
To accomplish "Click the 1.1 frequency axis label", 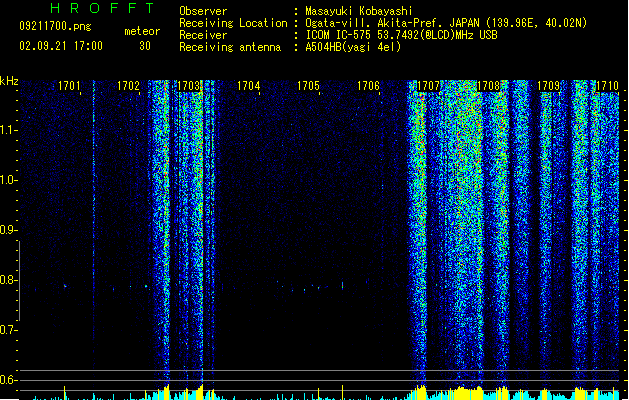I will [8, 130].
